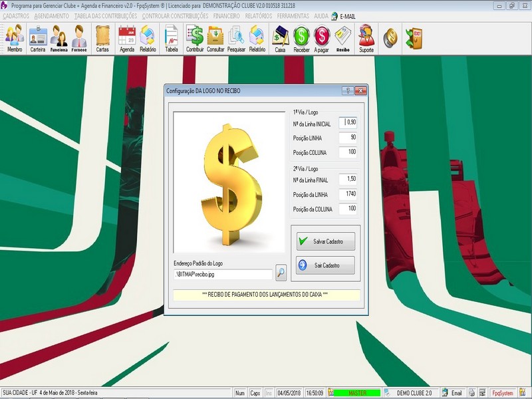Open the Contribuir dollar icon
This screenshot has height=399, width=532.
[x=195, y=39]
